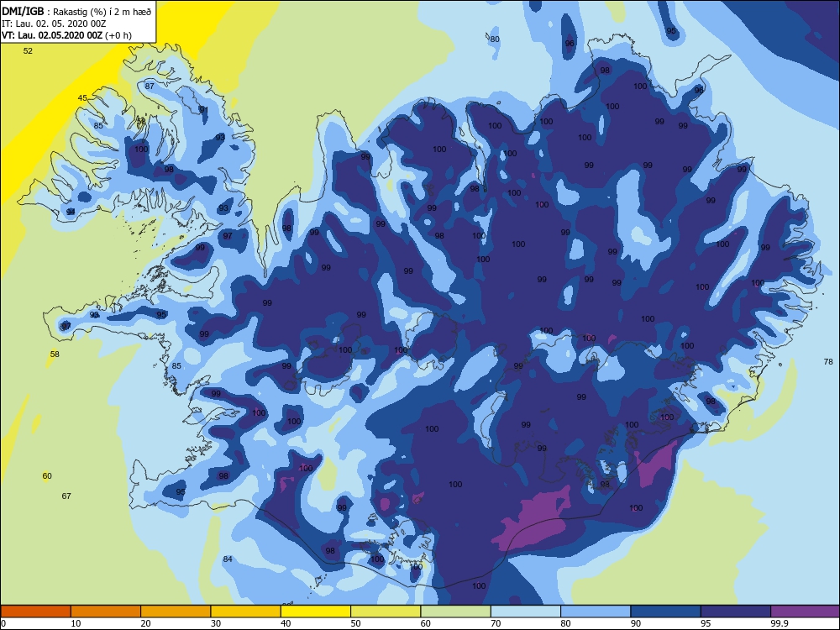The width and height of the screenshot is (840, 630).
Task: Select the bright yellow 40–50 legend swatch
Action: tap(316, 612)
